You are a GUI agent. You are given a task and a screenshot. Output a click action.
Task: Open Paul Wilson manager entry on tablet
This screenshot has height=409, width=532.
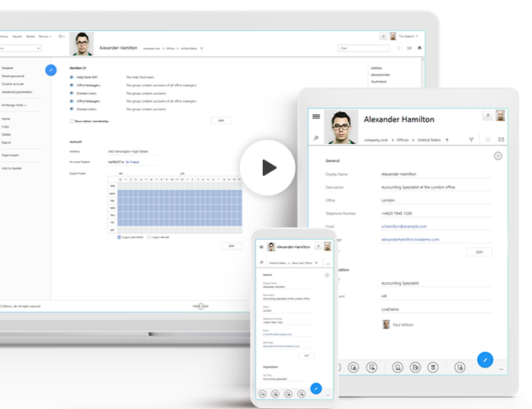coord(397,324)
